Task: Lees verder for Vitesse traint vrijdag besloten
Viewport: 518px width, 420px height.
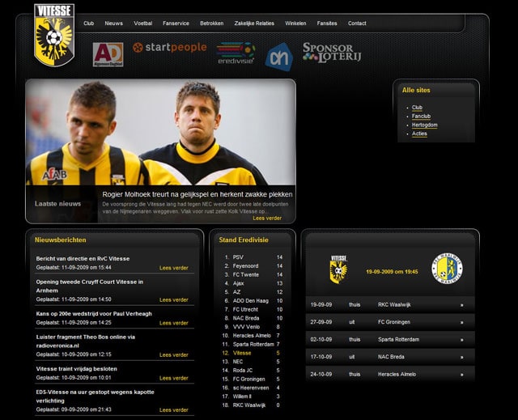Action: click(x=174, y=378)
